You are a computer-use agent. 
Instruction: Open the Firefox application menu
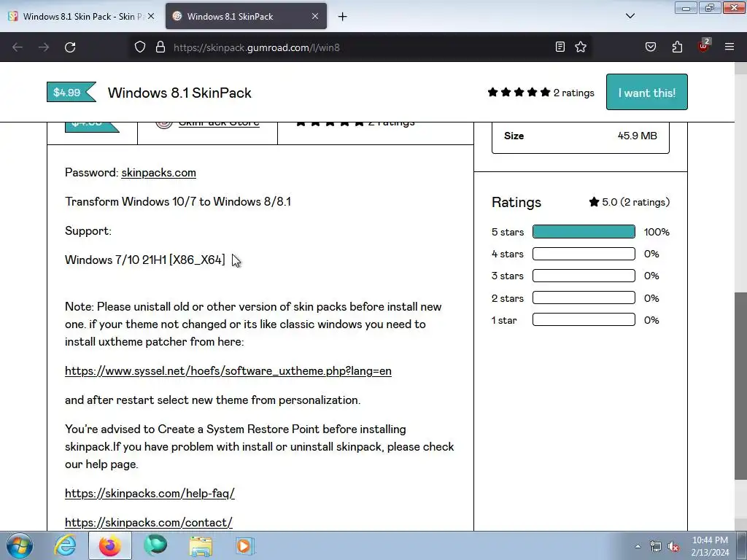tap(729, 47)
